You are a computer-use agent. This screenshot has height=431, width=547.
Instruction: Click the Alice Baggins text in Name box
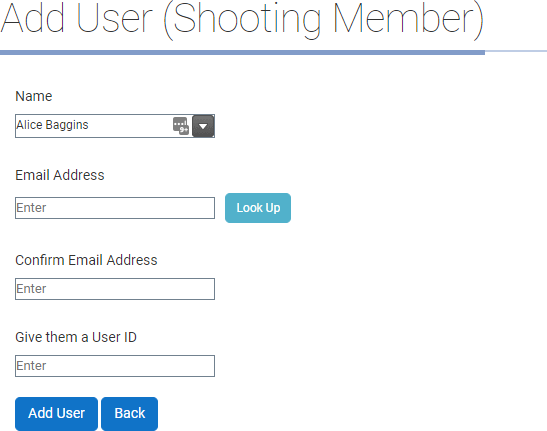tap(52, 125)
